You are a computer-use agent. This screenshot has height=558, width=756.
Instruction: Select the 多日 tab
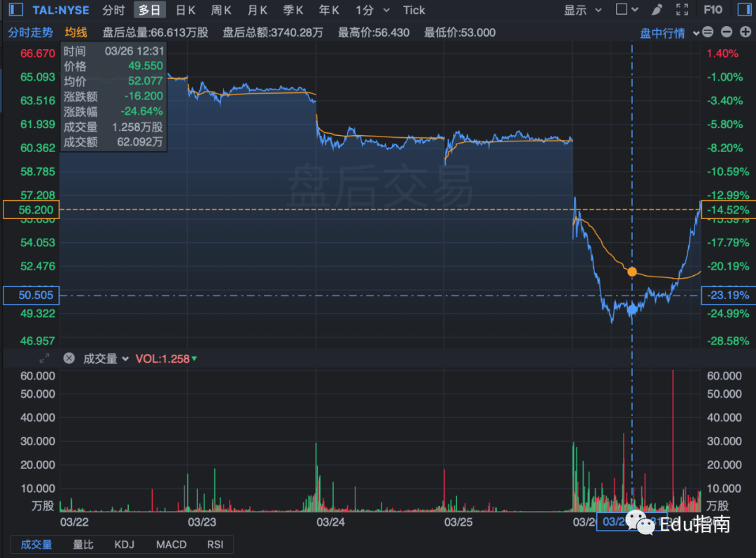(x=150, y=10)
